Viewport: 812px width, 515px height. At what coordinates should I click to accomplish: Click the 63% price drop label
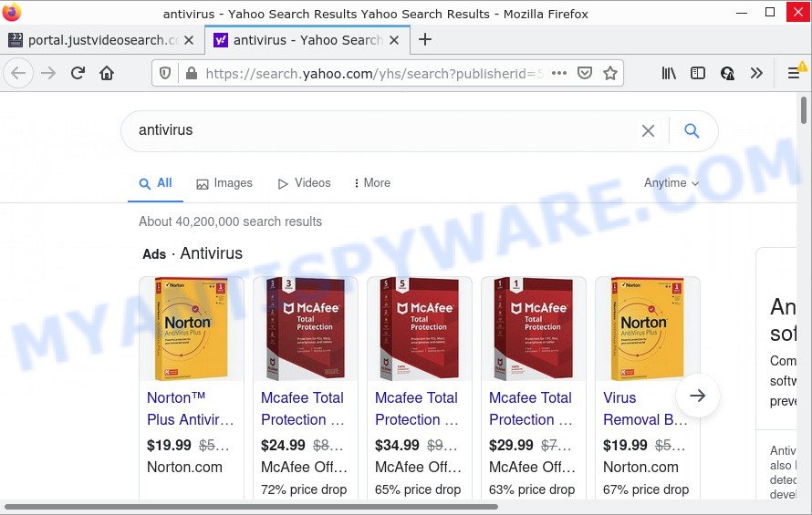tap(531, 489)
